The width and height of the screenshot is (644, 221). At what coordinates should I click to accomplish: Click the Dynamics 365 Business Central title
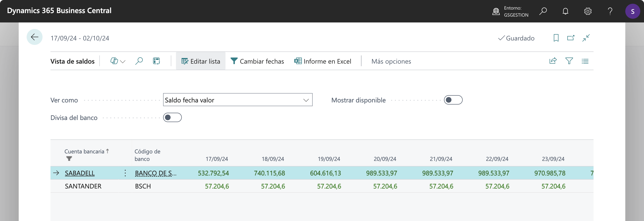[59, 11]
